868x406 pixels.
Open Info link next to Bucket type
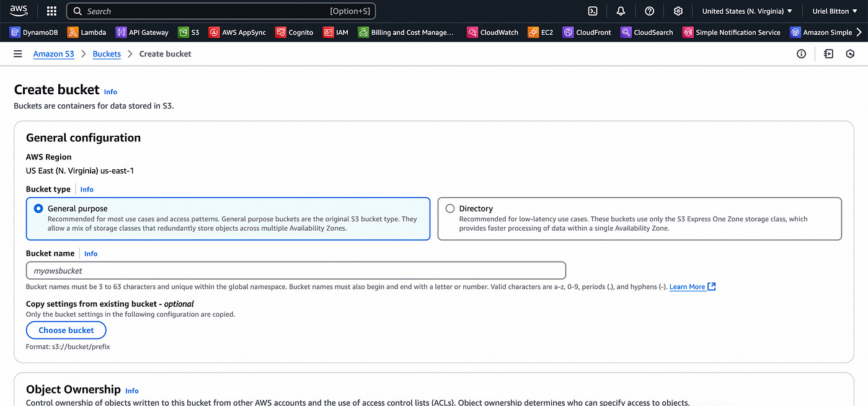(x=87, y=189)
